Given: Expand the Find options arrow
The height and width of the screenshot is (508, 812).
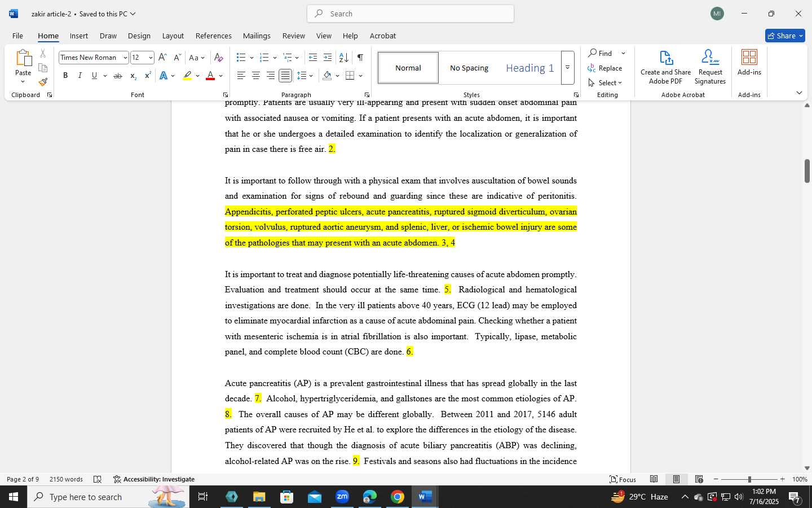Looking at the screenshot, I should coord(623,54).
